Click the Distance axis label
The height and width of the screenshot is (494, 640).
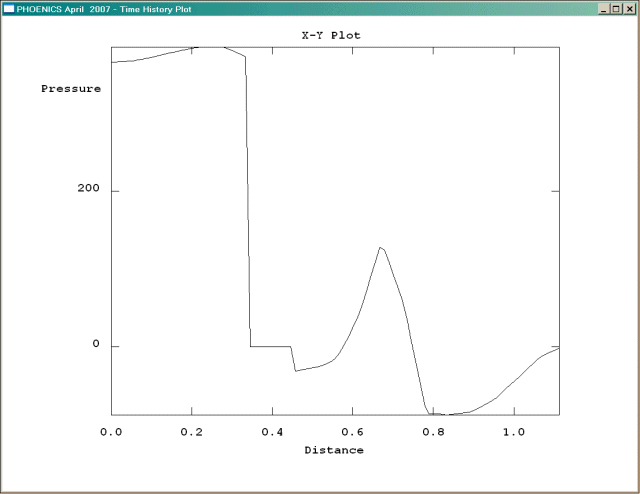(334, 450)
